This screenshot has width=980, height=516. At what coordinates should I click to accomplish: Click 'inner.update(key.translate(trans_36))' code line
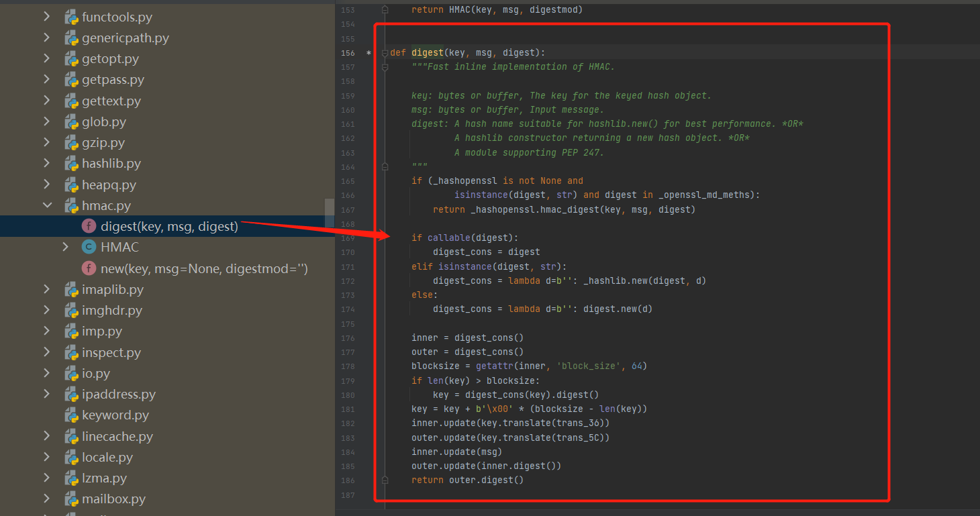(510, 423)
